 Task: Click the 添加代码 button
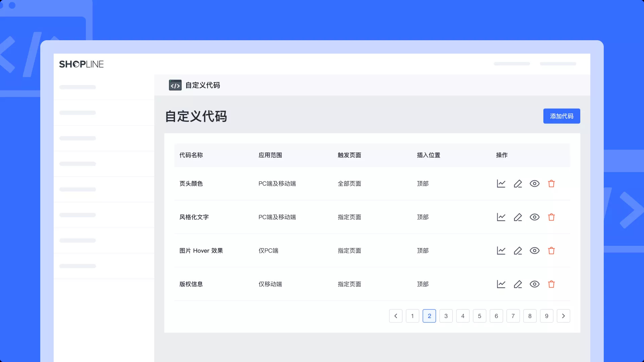(x=561, y=116)
